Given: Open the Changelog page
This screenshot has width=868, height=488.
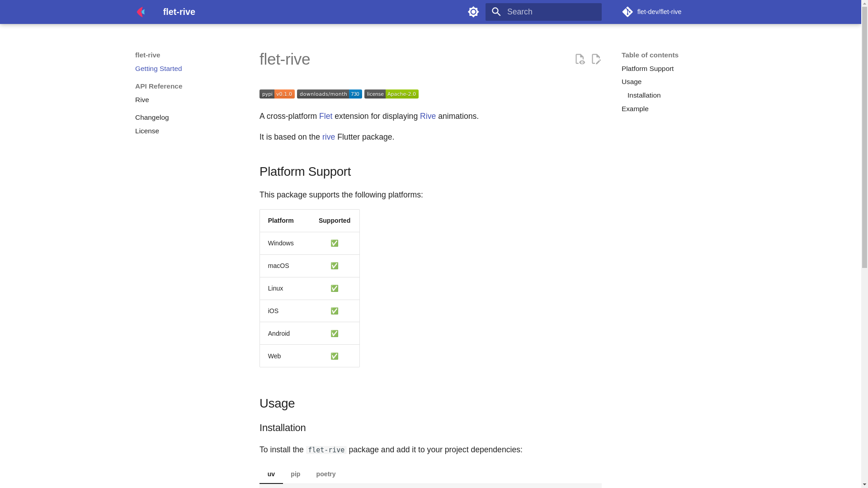Looking at the screenshot, I should (x=152, y=117).
